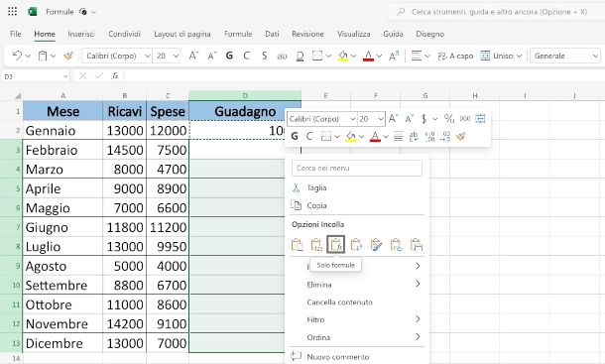Switch to the Revisione tab

click(307, 34)
